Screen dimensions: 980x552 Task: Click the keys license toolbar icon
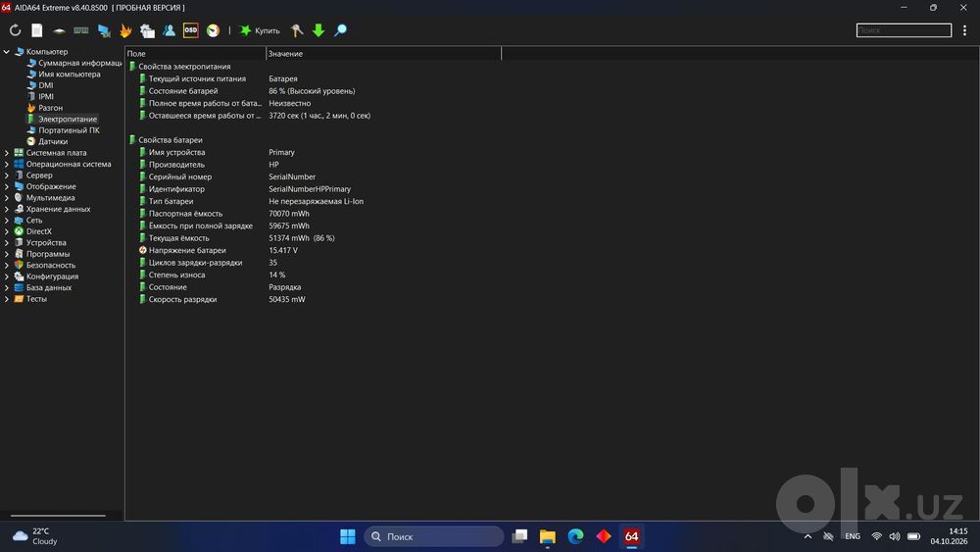297,30
